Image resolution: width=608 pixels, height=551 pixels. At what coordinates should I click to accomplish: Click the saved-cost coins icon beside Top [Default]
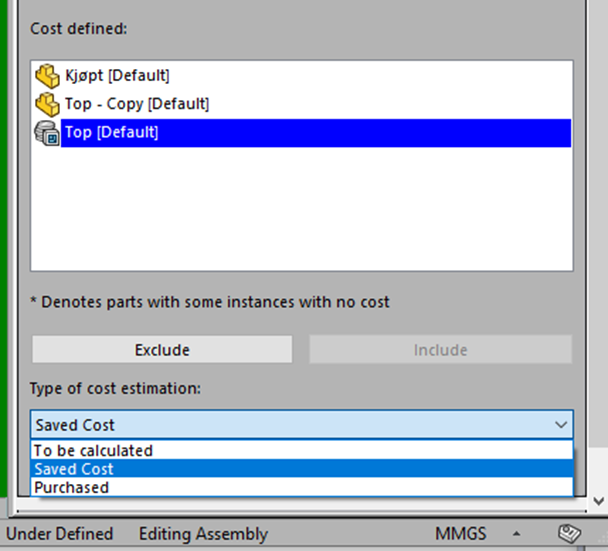tap(47, 133)
